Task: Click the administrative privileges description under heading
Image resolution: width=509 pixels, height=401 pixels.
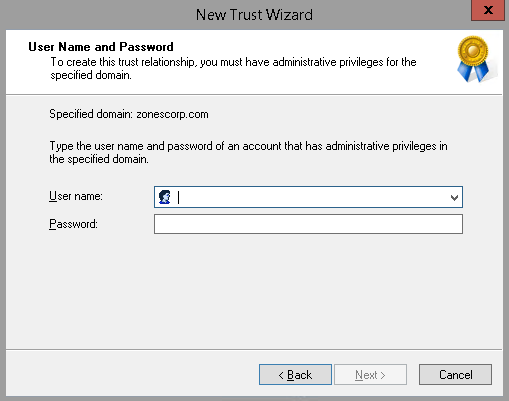Action: [233, 68]
